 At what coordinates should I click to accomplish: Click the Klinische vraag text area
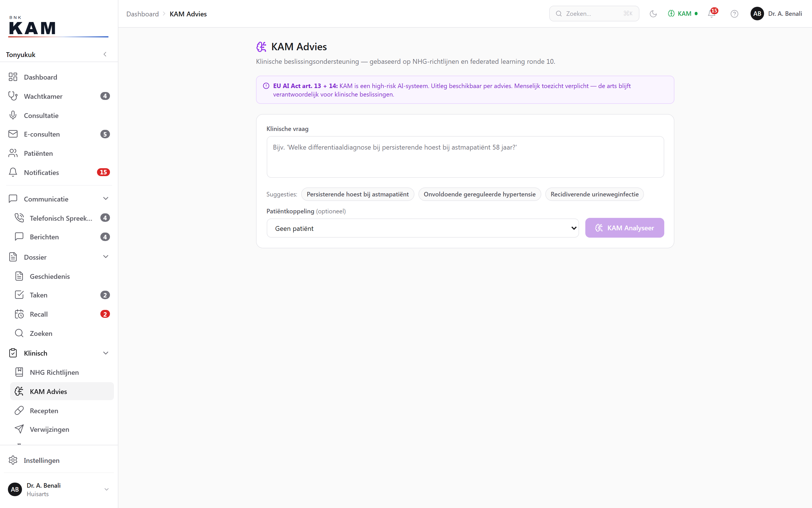coord(465,157)
